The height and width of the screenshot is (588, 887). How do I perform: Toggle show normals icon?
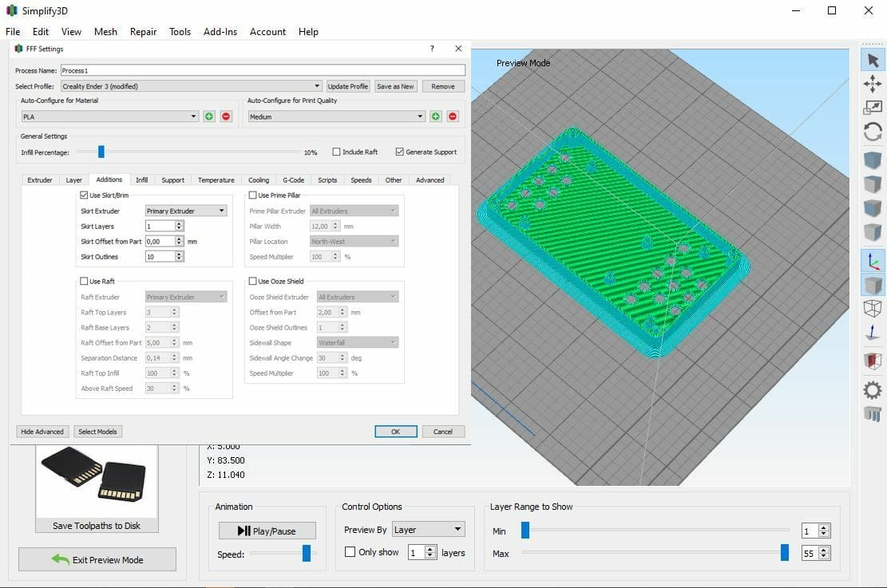click(873, 332)
